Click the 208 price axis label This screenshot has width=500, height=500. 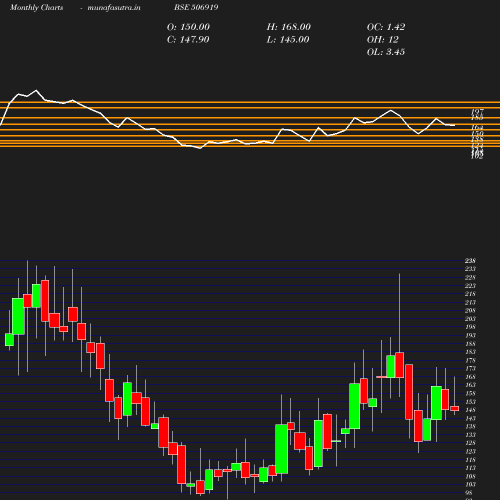(x=470, y=311)
